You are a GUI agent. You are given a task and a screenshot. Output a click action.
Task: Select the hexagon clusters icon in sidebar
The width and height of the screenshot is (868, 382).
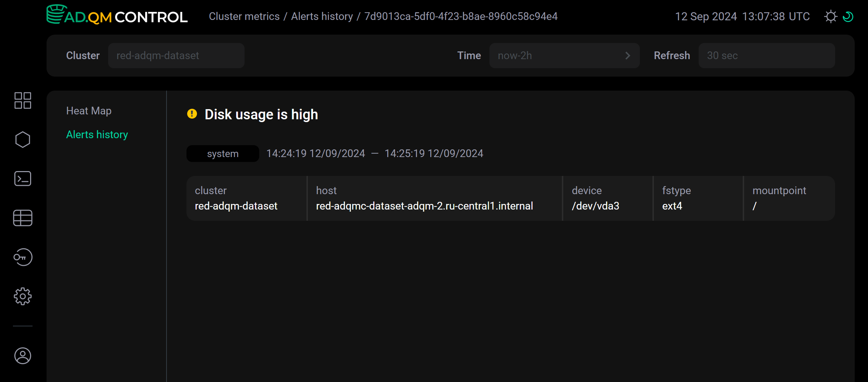coord(23,139)
